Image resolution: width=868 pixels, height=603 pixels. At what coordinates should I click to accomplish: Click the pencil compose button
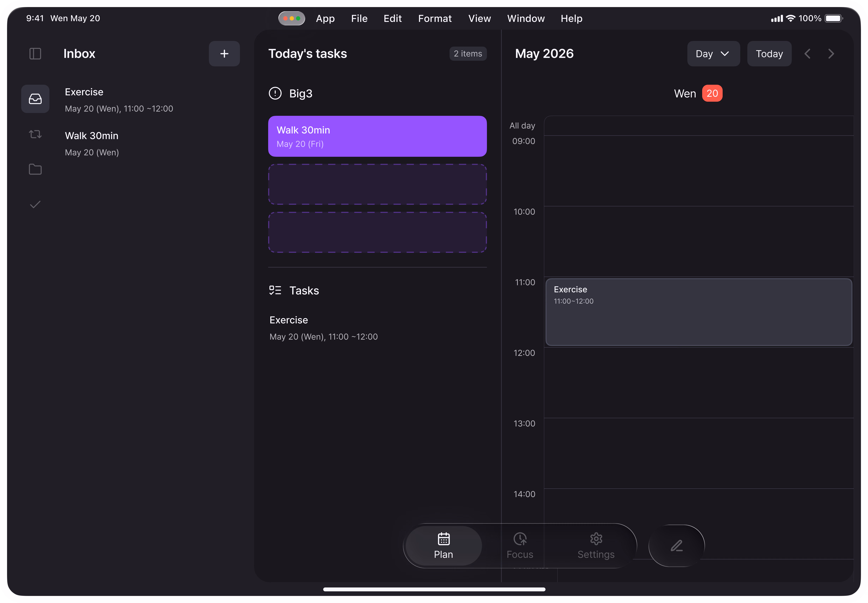677,546
